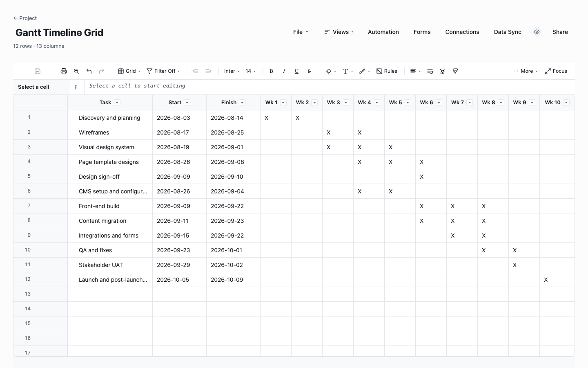Select the Stakeholder UAT task cell
Viewport: 588px width, 368px height.
pyautogui.click(x=110, y=265)
